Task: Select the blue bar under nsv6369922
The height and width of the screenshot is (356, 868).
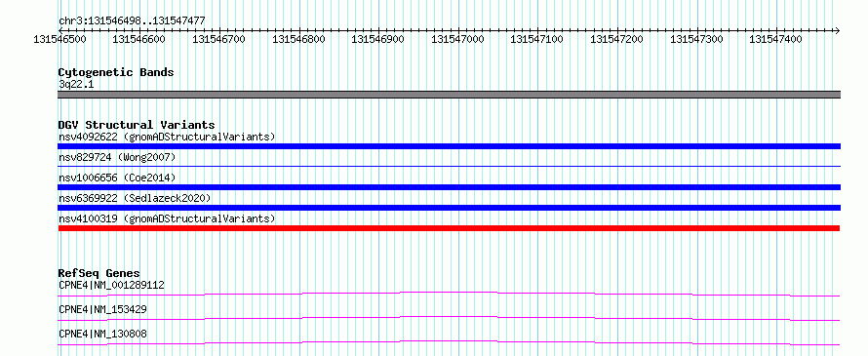Action: pyautogui.click(x=449, y=208)
